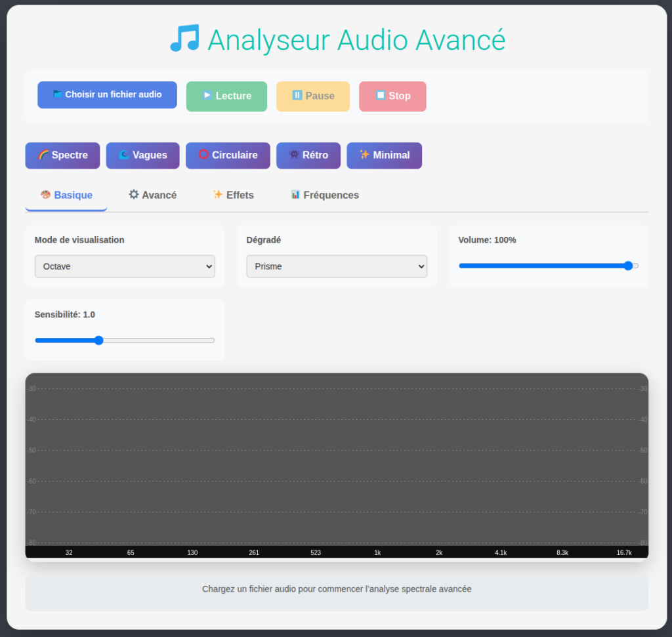Screen dimensions: 672x637
Task: Click the Volume slider track
Action: [548, 266]
